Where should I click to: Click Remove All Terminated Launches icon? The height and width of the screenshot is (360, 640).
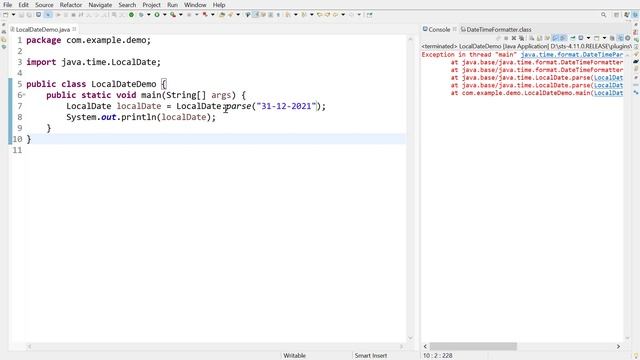(521, 38)
